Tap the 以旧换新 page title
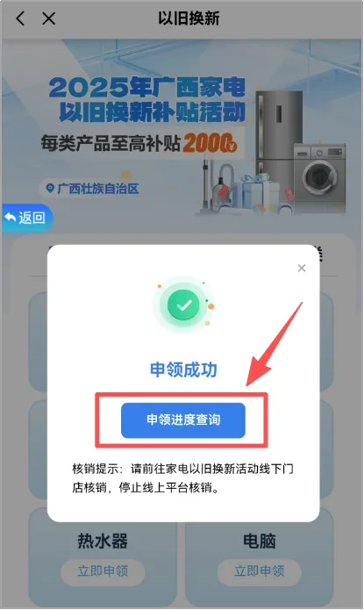This screenshot has width=364, height=610. coord(189,18)
